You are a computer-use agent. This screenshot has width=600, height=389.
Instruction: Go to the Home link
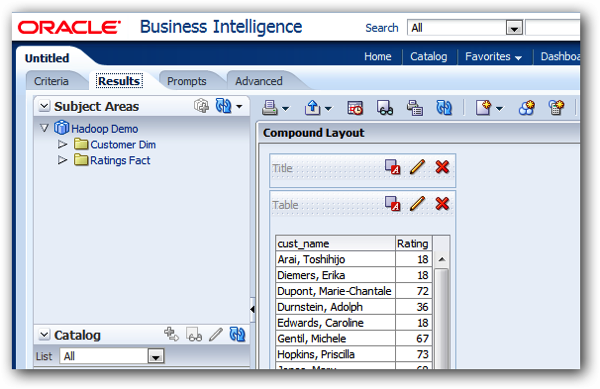[378, 57]
